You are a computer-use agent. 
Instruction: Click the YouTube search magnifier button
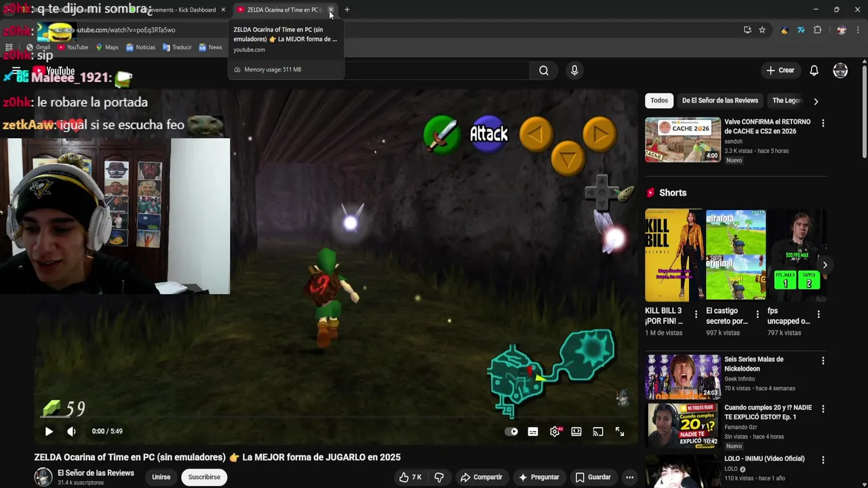[x=544, y=70]
